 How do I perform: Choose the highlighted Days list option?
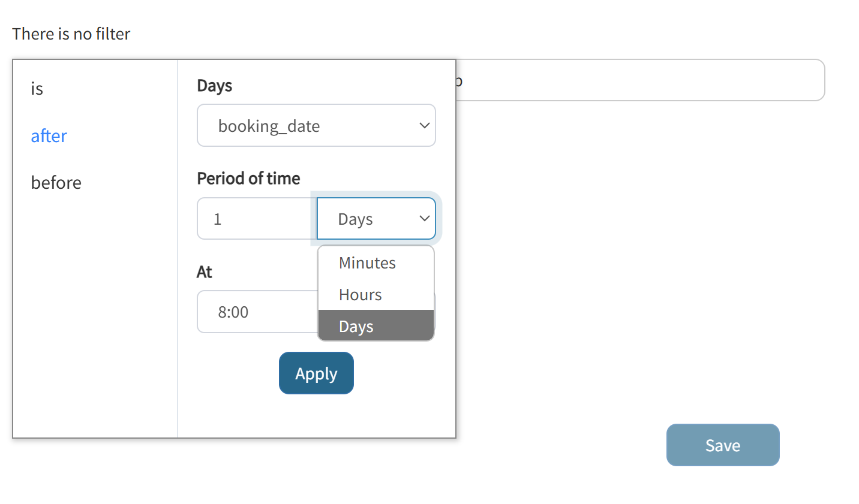(376, 325)
